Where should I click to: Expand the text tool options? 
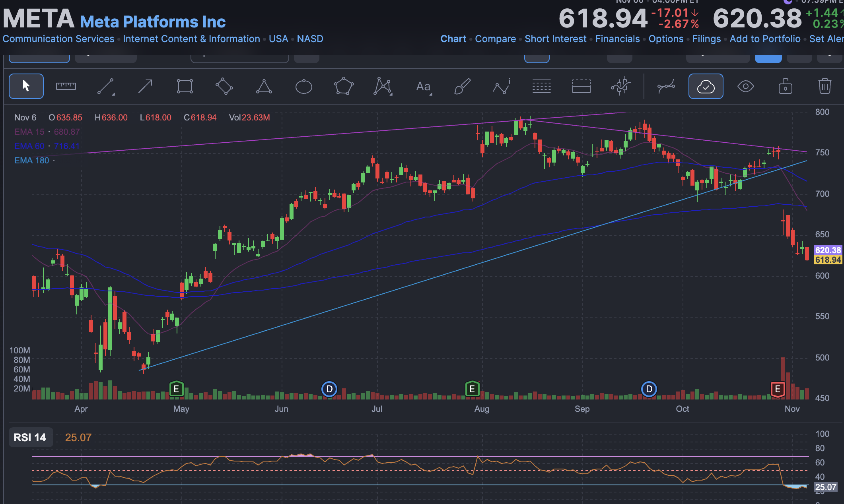point(431,94)
